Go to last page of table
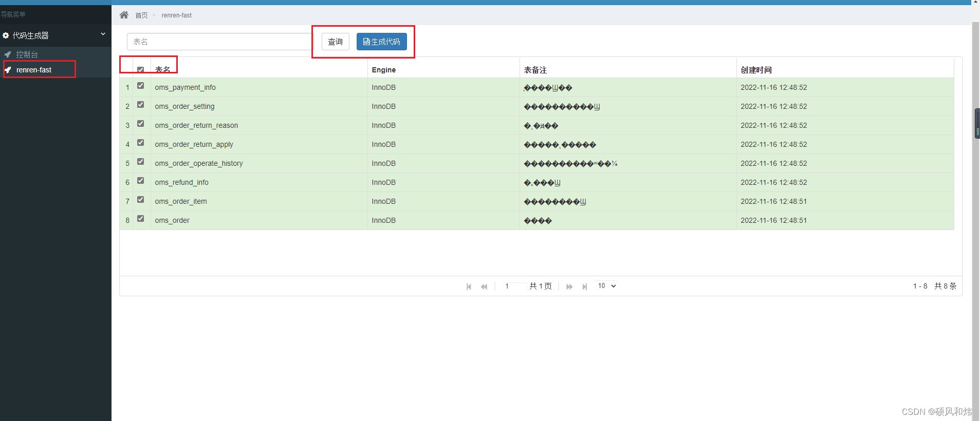Screen dimensions: 980x421 click(584, 286)
